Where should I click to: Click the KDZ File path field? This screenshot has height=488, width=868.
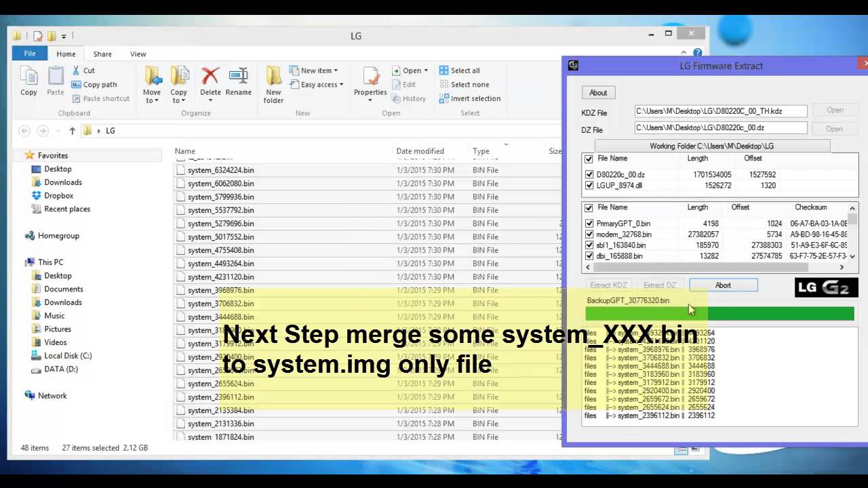[x=721, y=110]
